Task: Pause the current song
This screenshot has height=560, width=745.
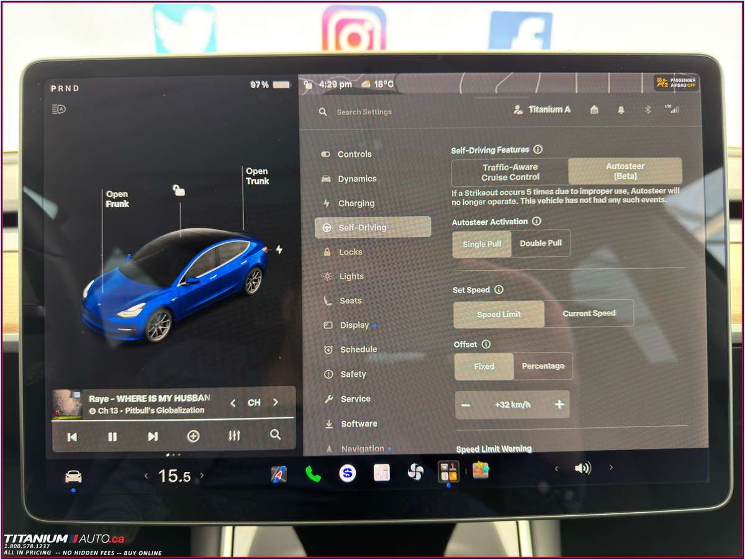Action: (x=112, y=437)
